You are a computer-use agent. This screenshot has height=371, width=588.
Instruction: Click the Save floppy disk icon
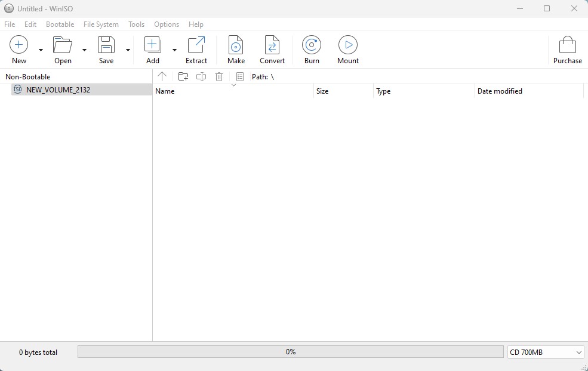(106, 45)
